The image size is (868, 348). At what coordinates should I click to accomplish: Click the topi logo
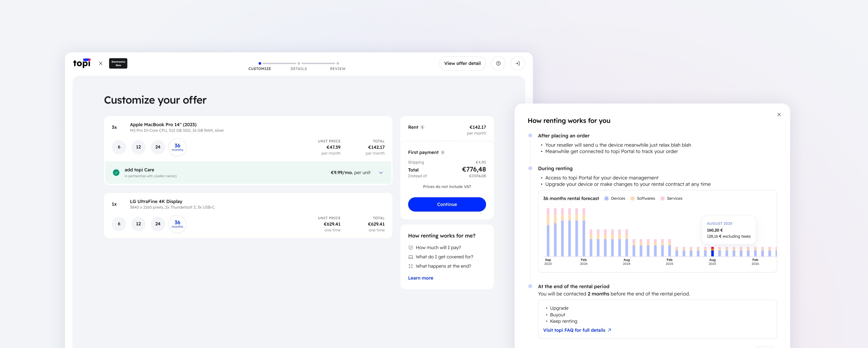[81, 63]
